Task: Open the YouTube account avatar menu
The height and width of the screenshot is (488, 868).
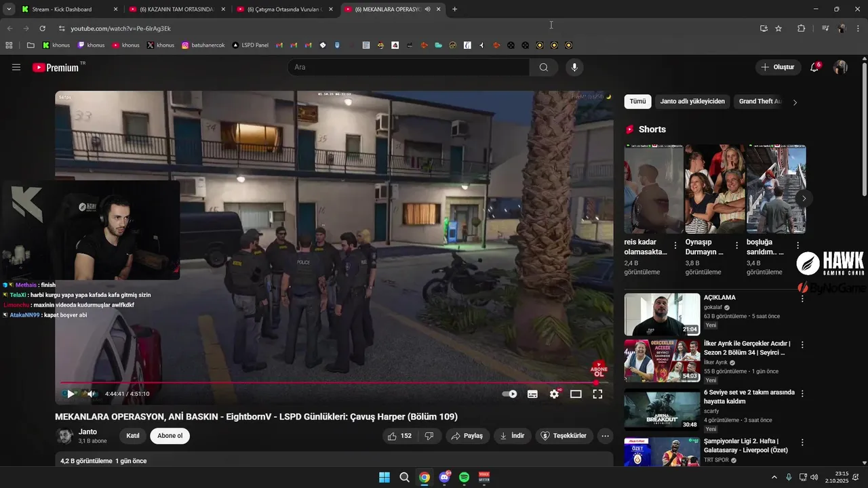Action: pos(840,67)
